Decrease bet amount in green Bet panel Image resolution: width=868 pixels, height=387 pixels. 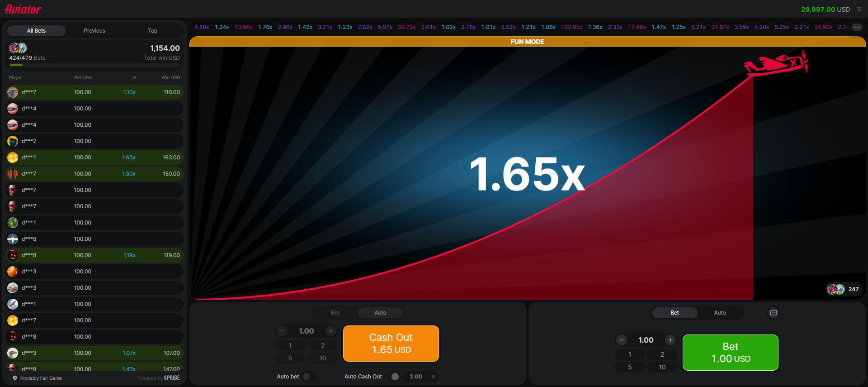tap(622, 340)
